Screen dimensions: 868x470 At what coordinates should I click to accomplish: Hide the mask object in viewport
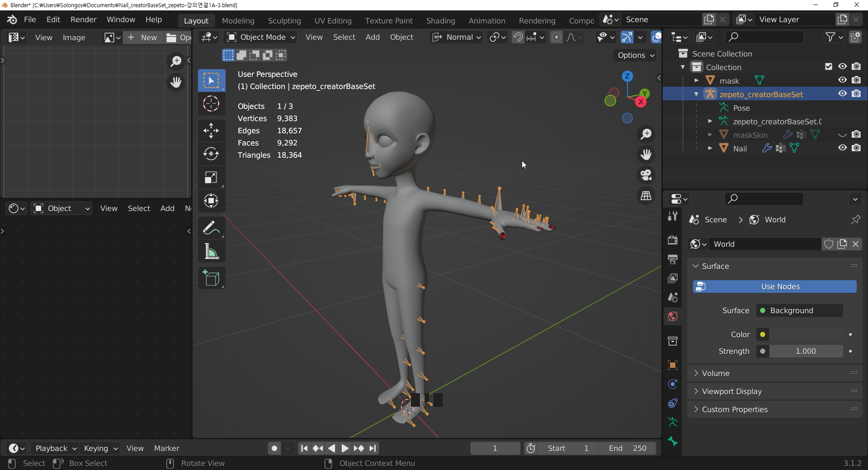pos(842,80)
